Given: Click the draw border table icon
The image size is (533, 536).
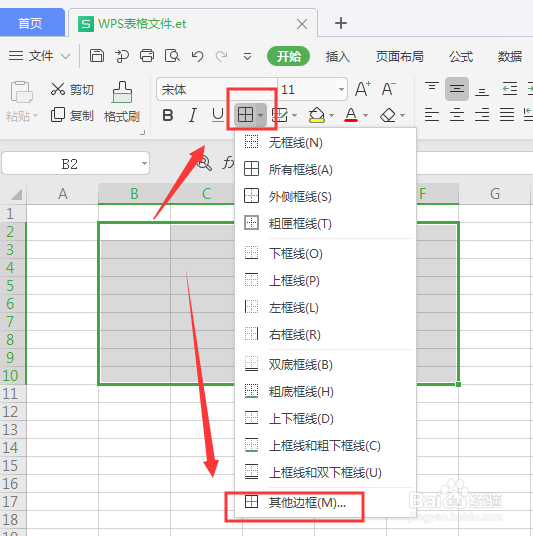Looking at the screenshot, I should 280,115.
